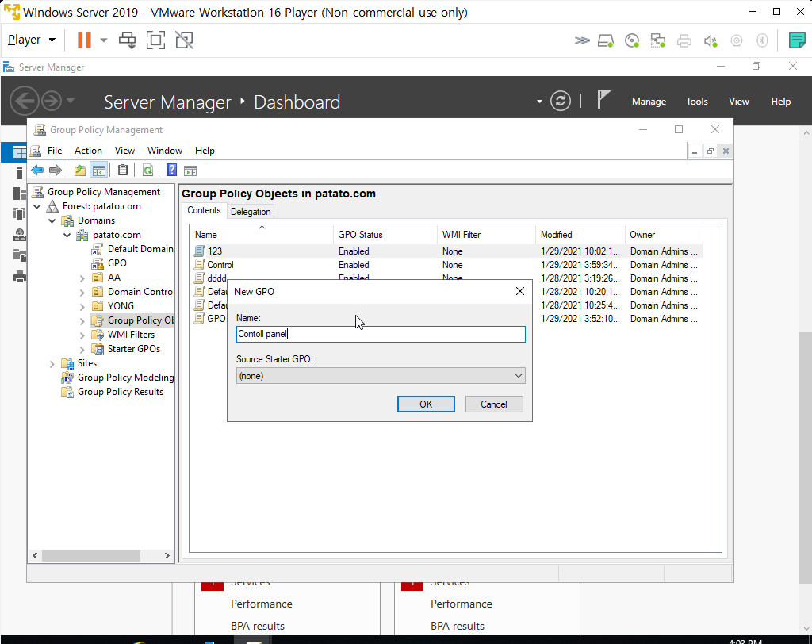Expand the YONG organizational unit

tap(82, 307)
